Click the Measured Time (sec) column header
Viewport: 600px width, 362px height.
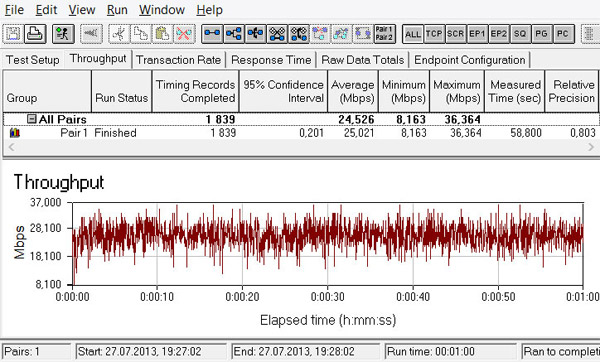pyautogui.click(x=515, y=91)
